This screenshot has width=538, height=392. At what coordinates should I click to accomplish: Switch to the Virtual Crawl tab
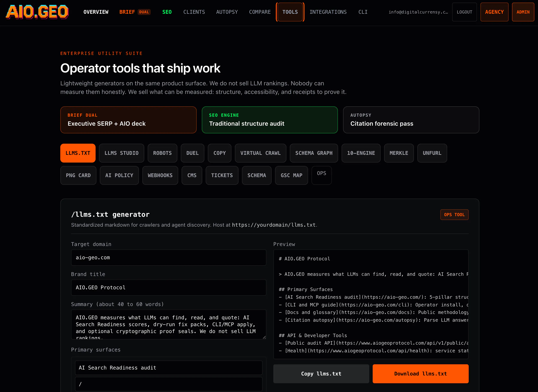click(261, 153)
